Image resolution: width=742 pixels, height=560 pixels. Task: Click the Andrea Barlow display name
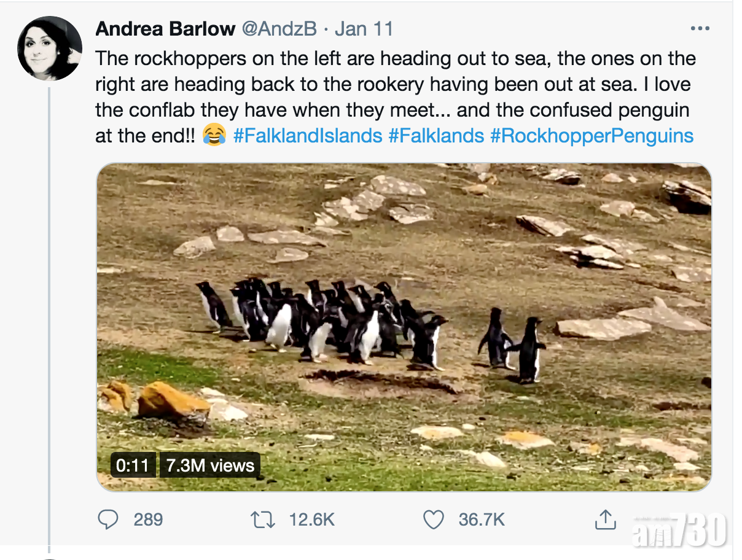(165, 29)
